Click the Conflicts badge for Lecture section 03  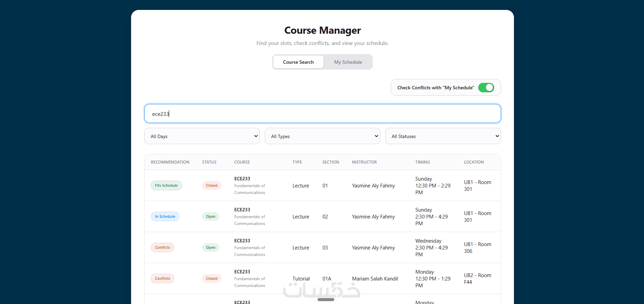162,247
